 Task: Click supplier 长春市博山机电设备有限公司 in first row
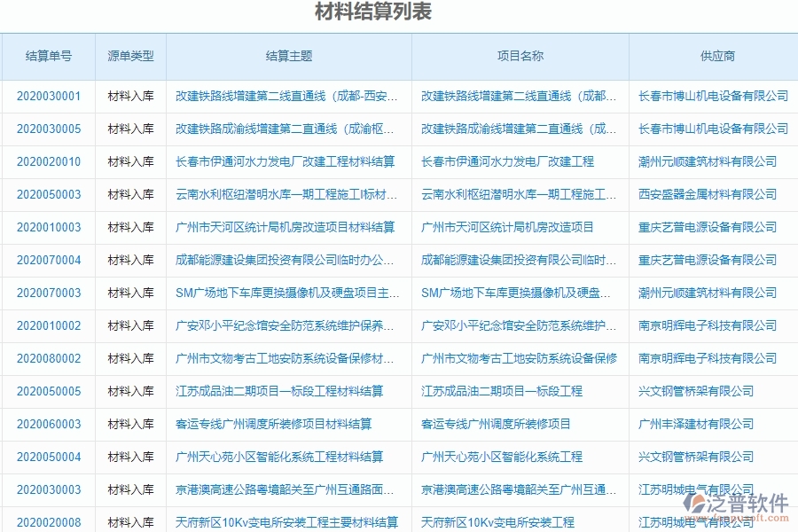coord(712,98)
